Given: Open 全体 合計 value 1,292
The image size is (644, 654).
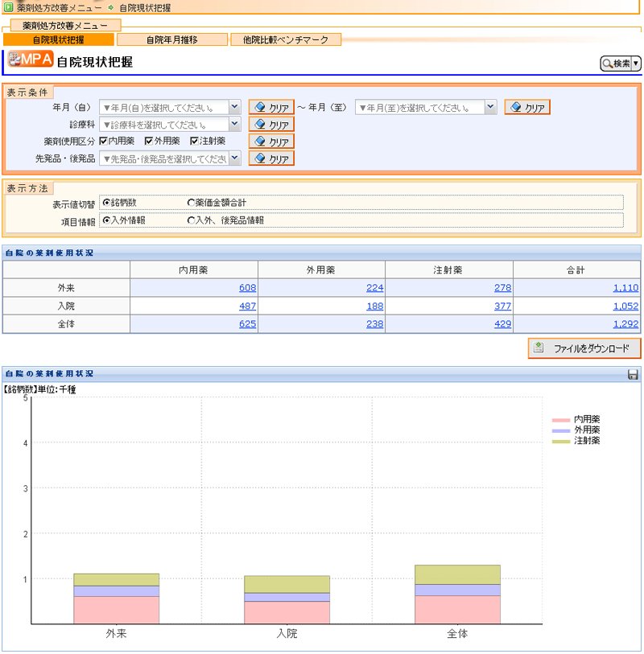Looking at the screenshot, I should [x=625, y=323].
